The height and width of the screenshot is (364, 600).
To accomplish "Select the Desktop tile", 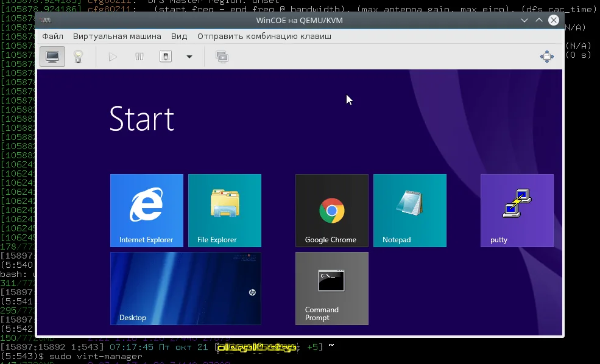I will point(185,288).
